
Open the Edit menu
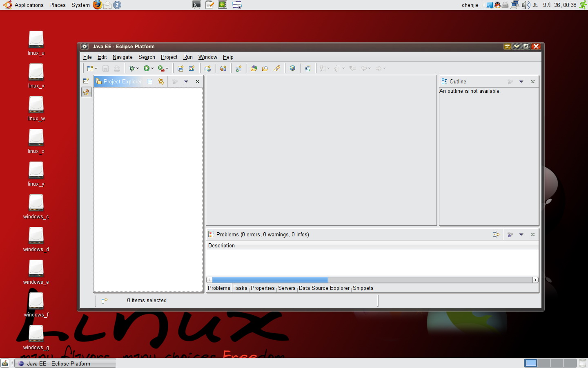(102, 57)
